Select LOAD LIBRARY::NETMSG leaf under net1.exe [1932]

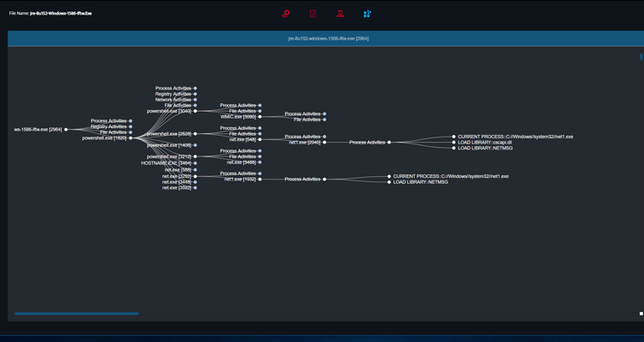389,182
